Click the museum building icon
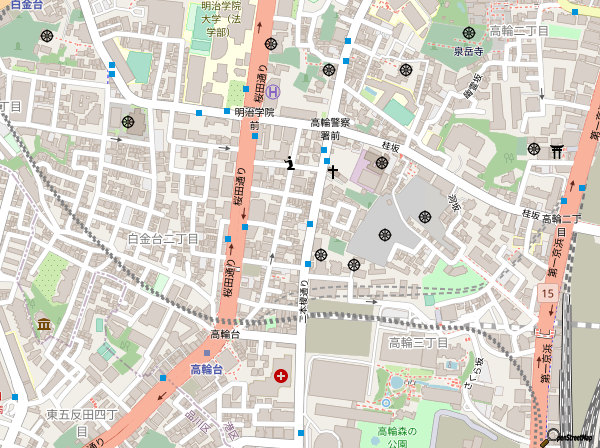Viewport: 600px width, 448px height. [45, 325]
